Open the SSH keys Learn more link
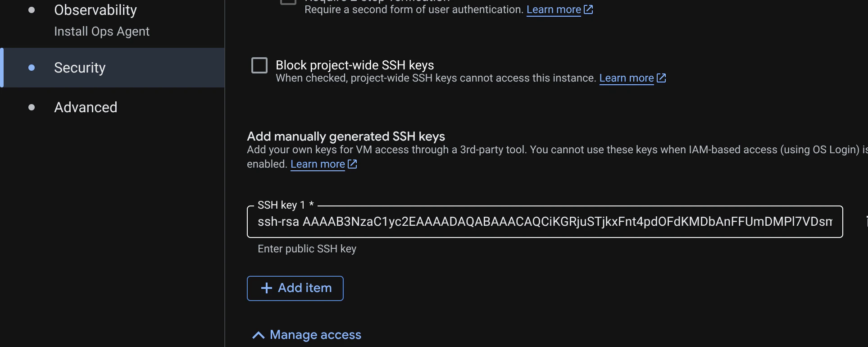The height and width of the screenshot is (347, 868). pyautogui.click(x=626, y=78)
